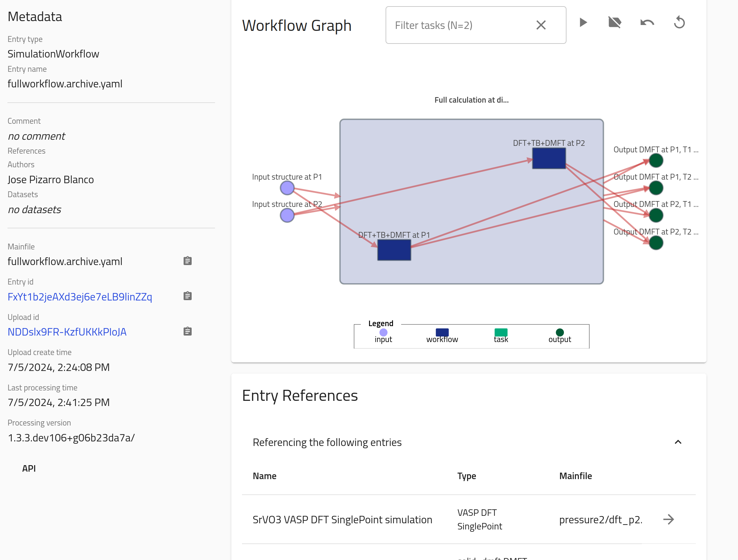This screenshot has height=560, width=738.
Task: Click author name Jose Pizarro Blanco
Action: [51, 180]
